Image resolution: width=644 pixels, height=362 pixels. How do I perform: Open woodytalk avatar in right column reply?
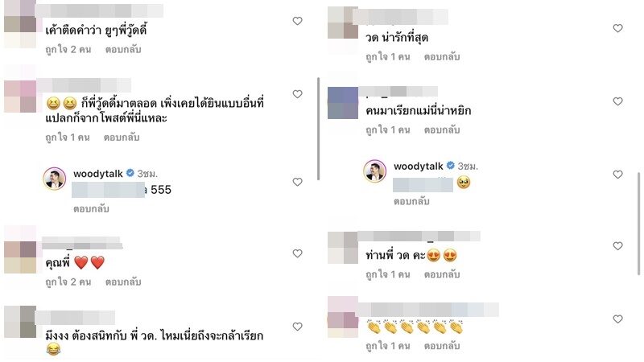(374, 171)
